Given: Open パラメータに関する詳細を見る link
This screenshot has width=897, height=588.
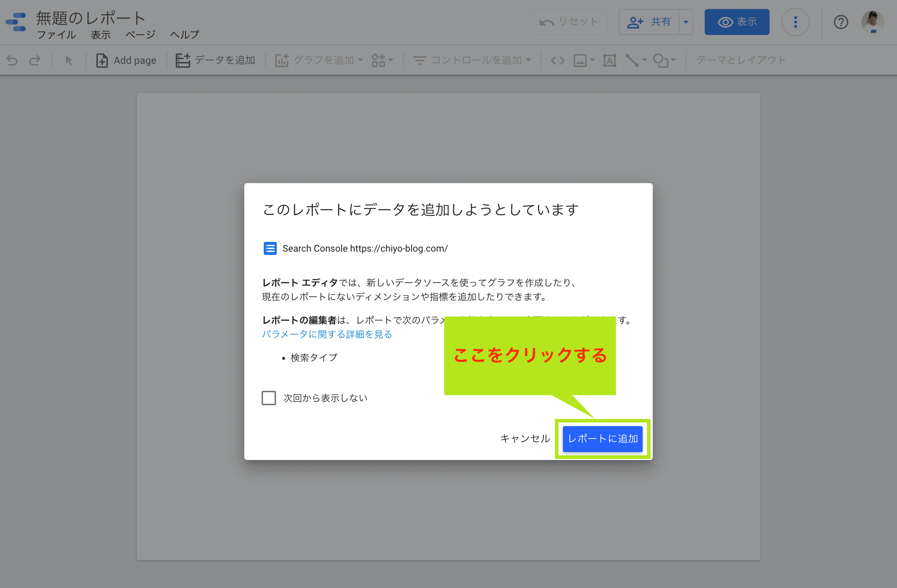Looking at the screenshot, I should point(327,334).
